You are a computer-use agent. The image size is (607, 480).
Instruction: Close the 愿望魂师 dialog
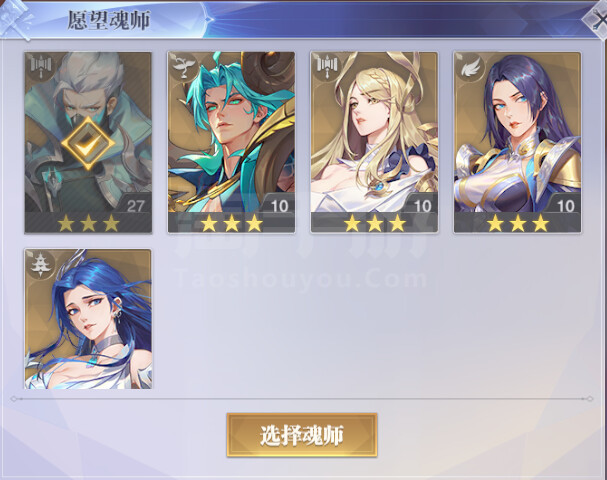597,21
